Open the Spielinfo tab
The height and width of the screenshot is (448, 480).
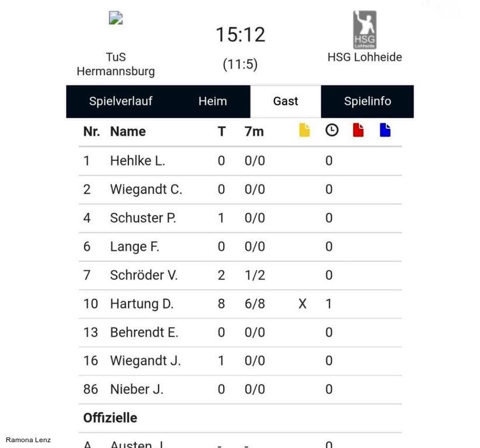(367, 101)
